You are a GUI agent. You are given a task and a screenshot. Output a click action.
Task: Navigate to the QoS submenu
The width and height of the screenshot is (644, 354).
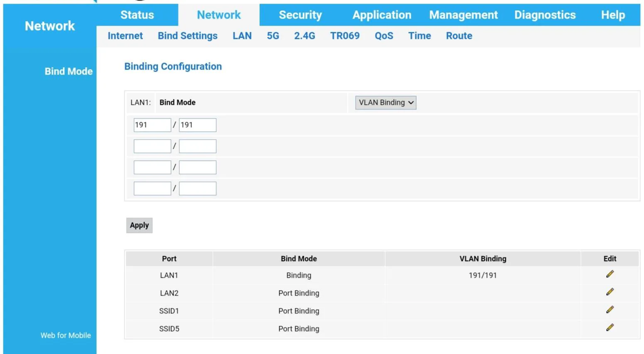click(383, 36)
